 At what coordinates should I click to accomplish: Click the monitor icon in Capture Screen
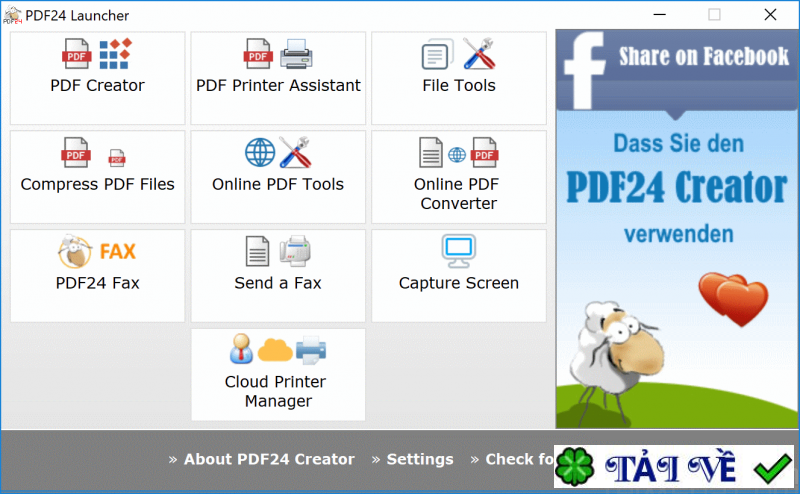click(x=459, y=251)
